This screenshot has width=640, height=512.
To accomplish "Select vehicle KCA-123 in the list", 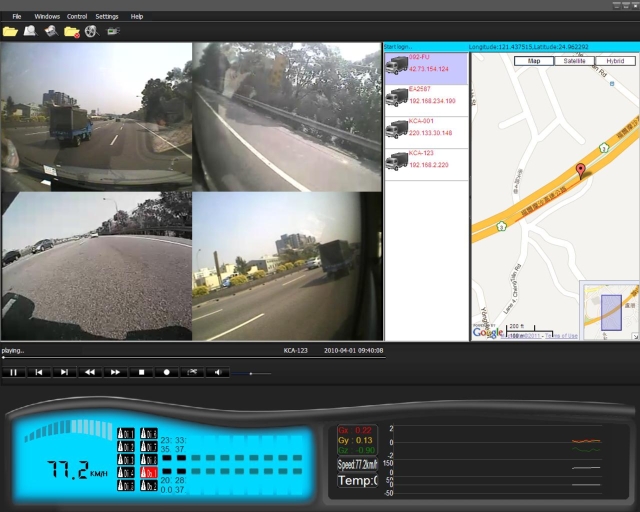I will click(x=426, y=159).
